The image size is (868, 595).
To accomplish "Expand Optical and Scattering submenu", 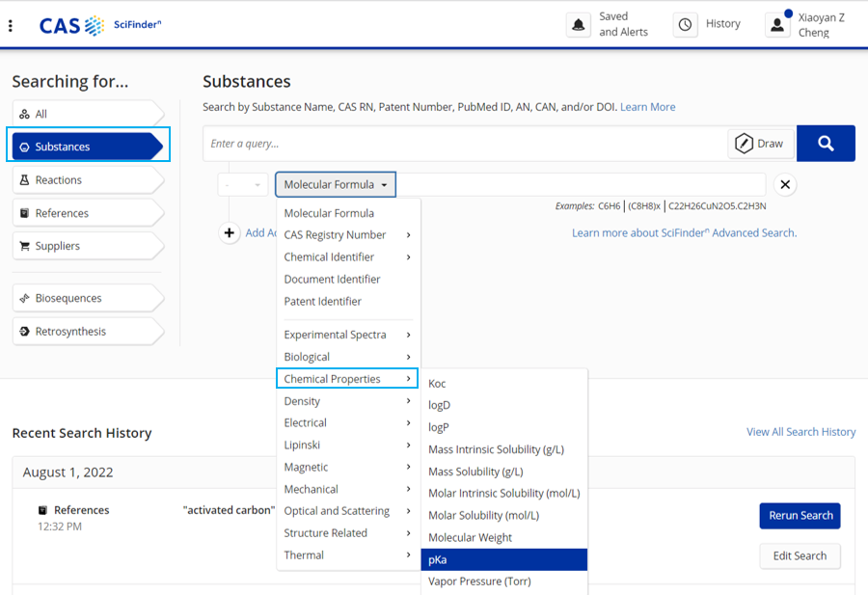I will point(348,511).
